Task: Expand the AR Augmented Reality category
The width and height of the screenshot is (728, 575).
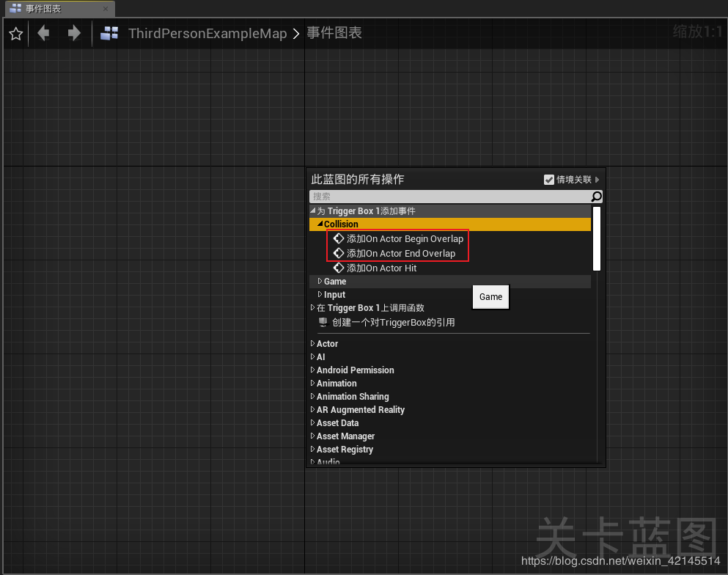Action: (x=312, y=410)
